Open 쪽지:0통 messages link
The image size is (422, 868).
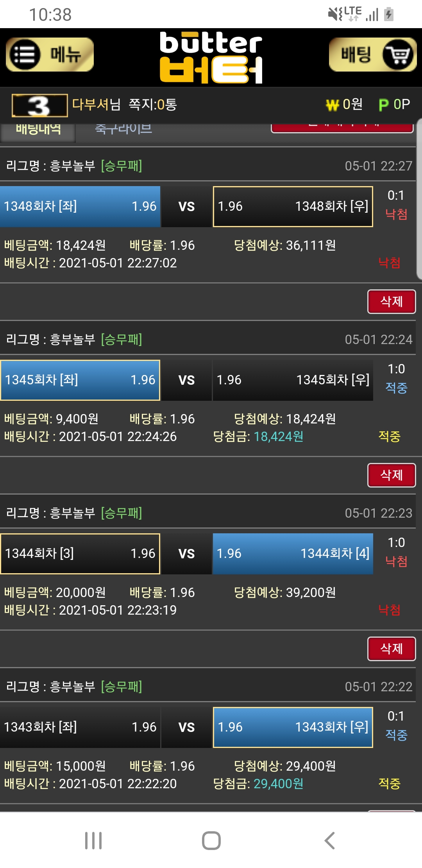click(x=153, y=105)
